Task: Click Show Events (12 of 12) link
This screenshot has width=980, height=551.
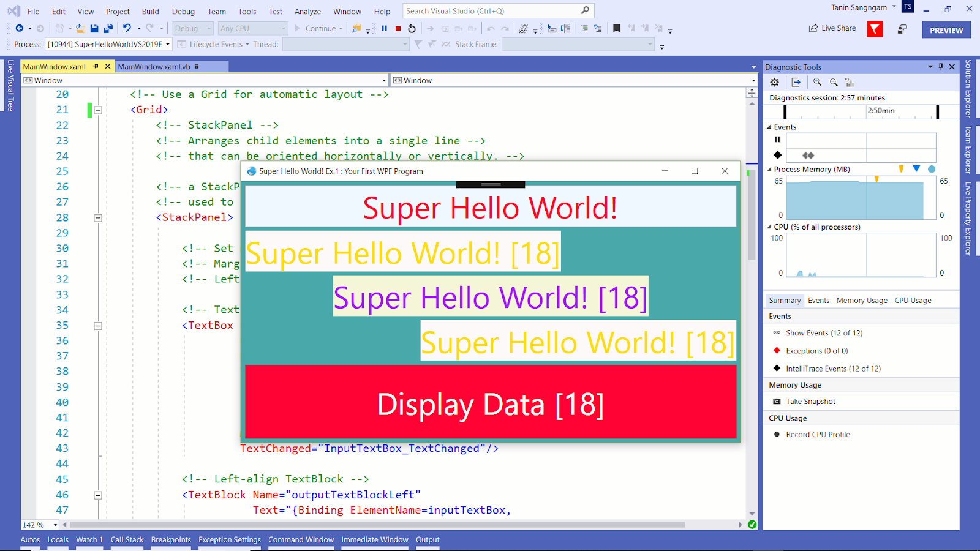Action: (823, 332)
